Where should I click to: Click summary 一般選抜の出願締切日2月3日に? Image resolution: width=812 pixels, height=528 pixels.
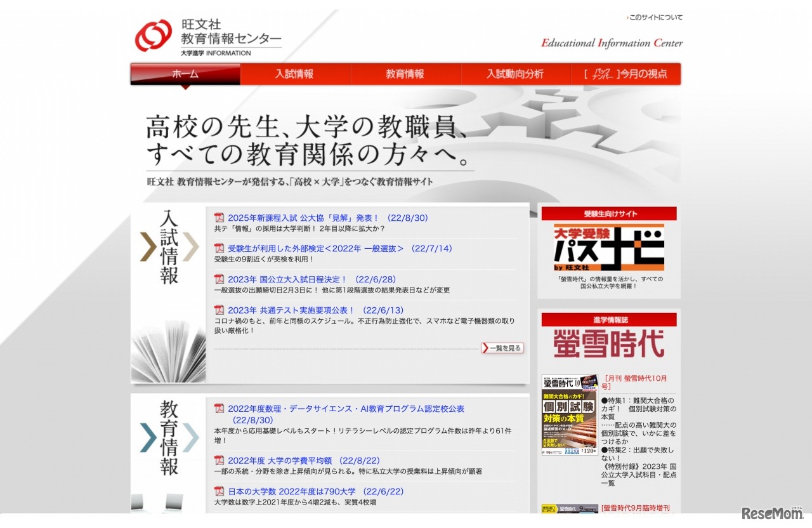click(332, 290)
